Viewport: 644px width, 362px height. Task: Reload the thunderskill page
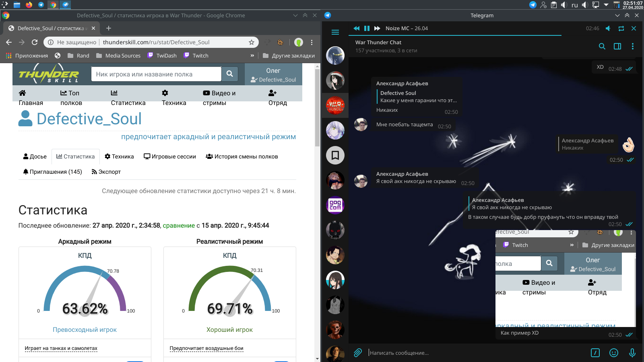point(35,42)
